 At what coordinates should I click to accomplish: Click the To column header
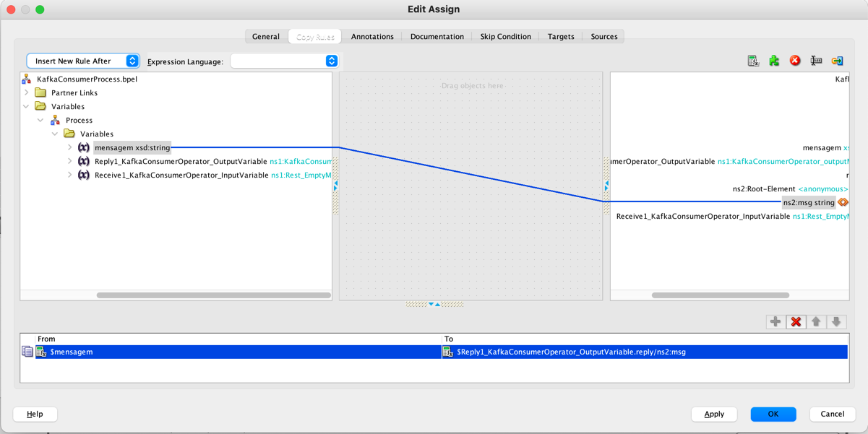(x=645, y=339)
